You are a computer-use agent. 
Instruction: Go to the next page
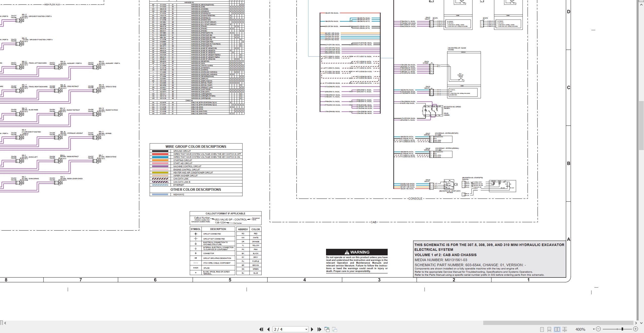click(x=312, y=329)
